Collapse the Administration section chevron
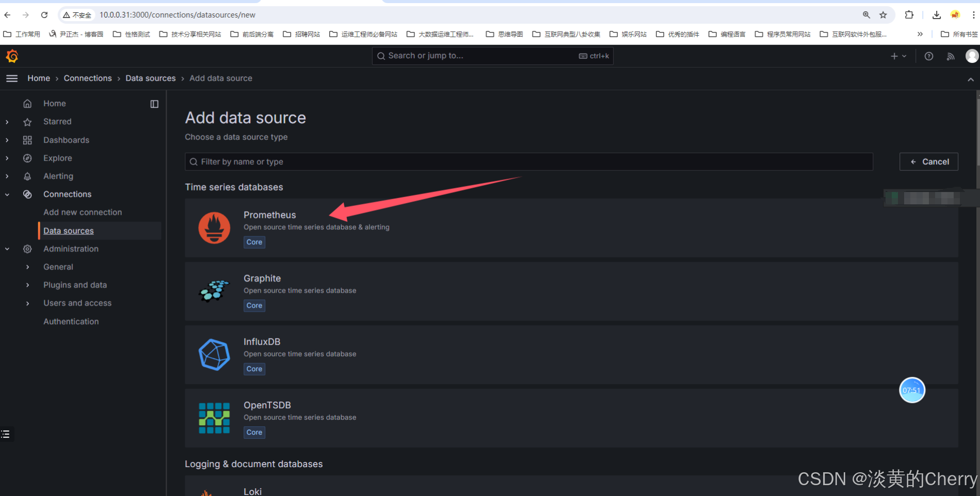Image resolution: width=980 pixels, height=496 pixels. 7,249
